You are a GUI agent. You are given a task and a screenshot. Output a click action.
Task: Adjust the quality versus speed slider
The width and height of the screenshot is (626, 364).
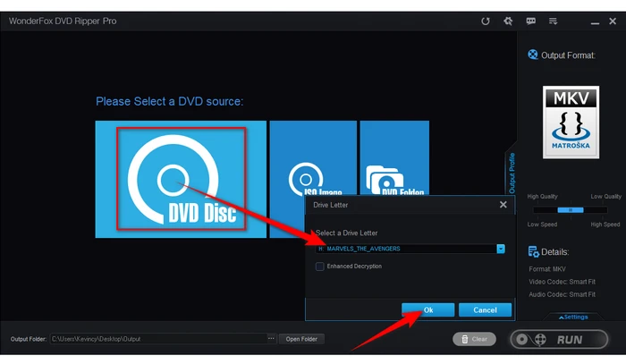click(x=571, y=210)
